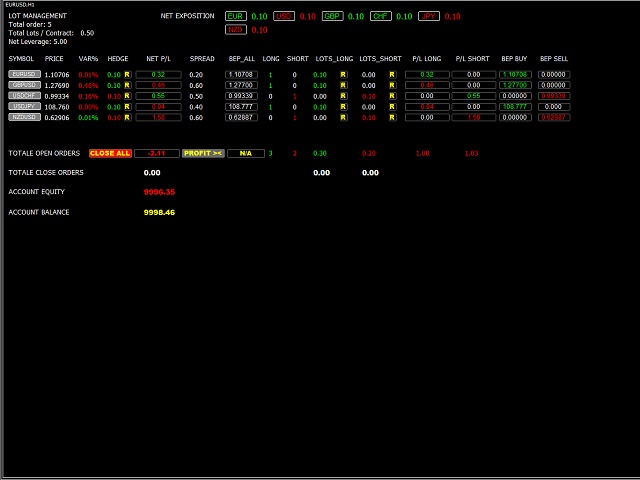Click the BEP_ALL box 108.777 for USDJPY
Viewport: 640px width, 480px height.
pyautogui.click(x=241, y=107)
